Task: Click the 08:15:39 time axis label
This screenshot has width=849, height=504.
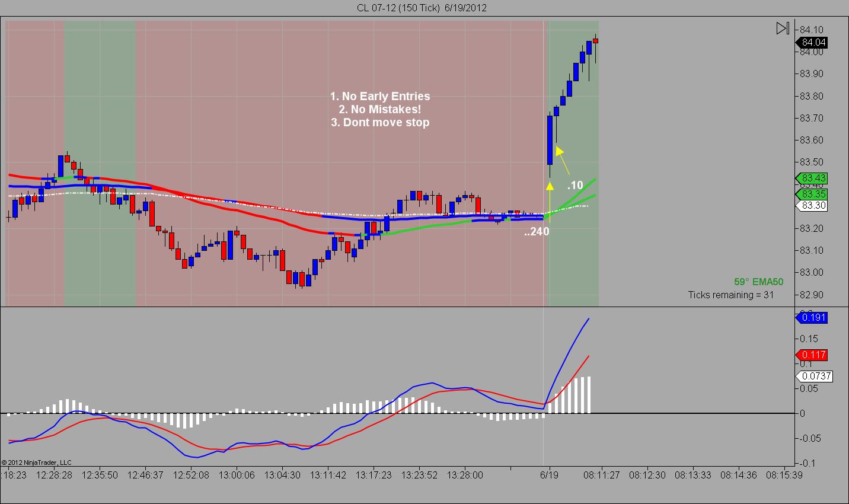Action: [x=784, y=475]
